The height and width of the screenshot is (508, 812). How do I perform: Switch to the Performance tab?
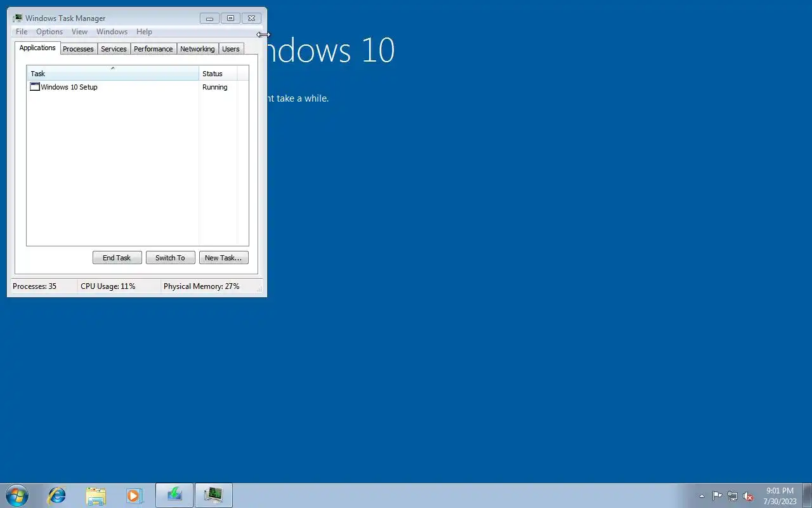[154, 49]
